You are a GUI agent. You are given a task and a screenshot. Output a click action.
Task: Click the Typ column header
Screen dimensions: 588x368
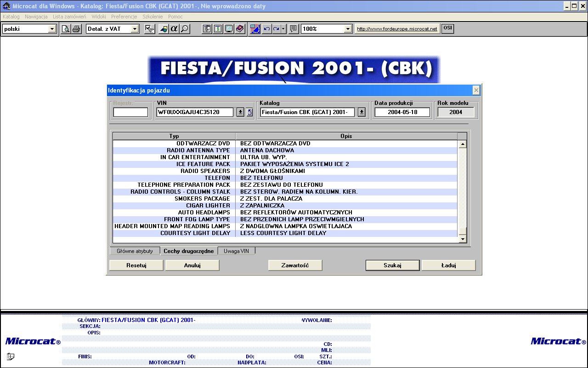point(174,136)
